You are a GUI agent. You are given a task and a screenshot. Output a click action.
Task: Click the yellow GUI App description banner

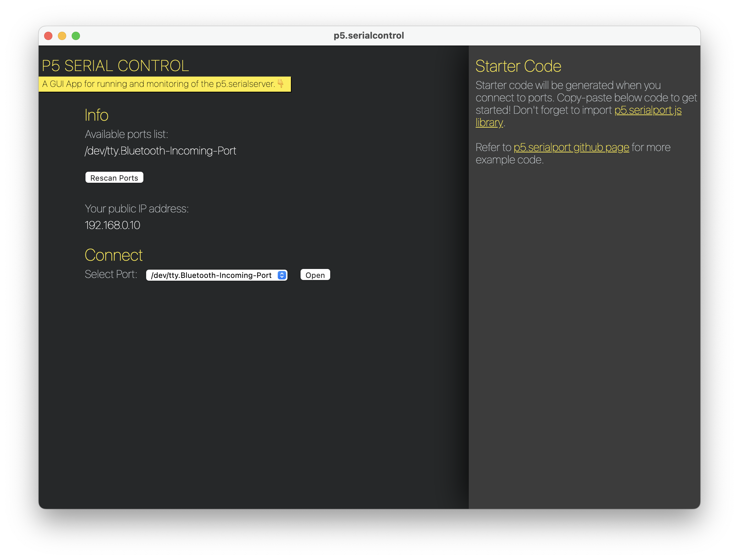159,84
